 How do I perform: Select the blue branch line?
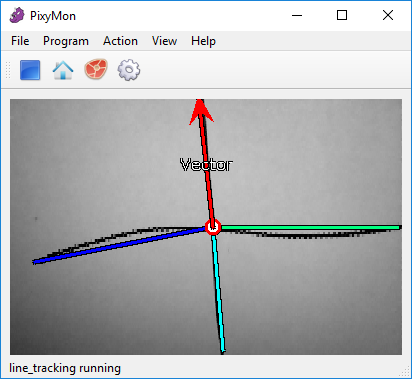tap(120, 245)
